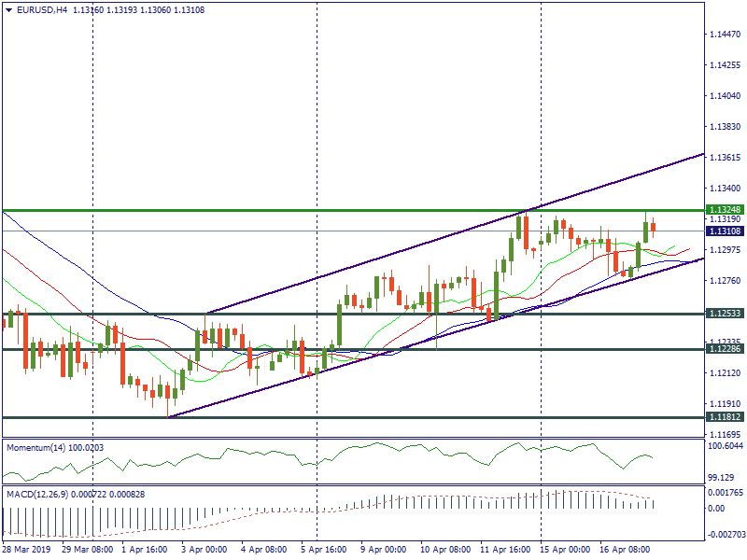Image resolution: width=747 pixels, height=560 pixels.
Task: Click the 0.001765 MACD scale value
Action: pos(725,491)
